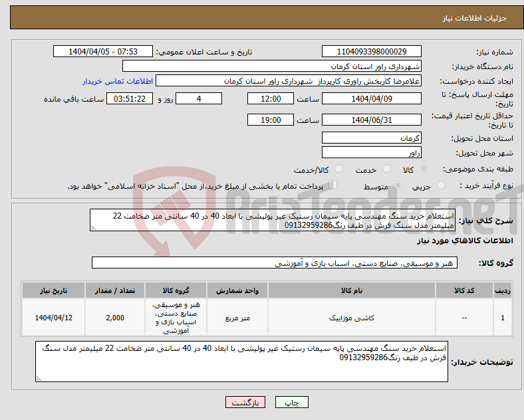Screen dimensions: 524x420
Task: Click the کد کالا column header
Action: coord(464,290)
